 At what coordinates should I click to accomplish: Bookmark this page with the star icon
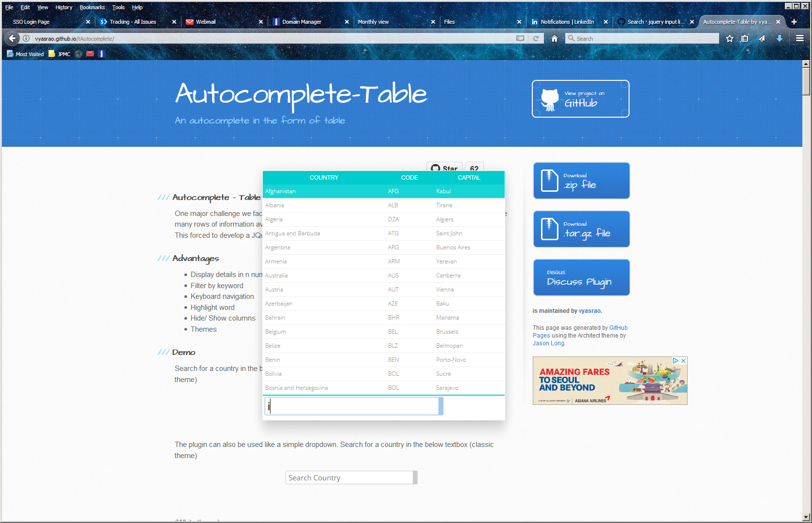[730, 38]
